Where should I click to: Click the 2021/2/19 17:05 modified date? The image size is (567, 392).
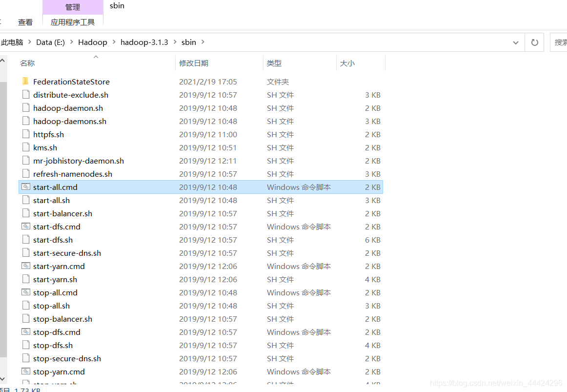208,82
